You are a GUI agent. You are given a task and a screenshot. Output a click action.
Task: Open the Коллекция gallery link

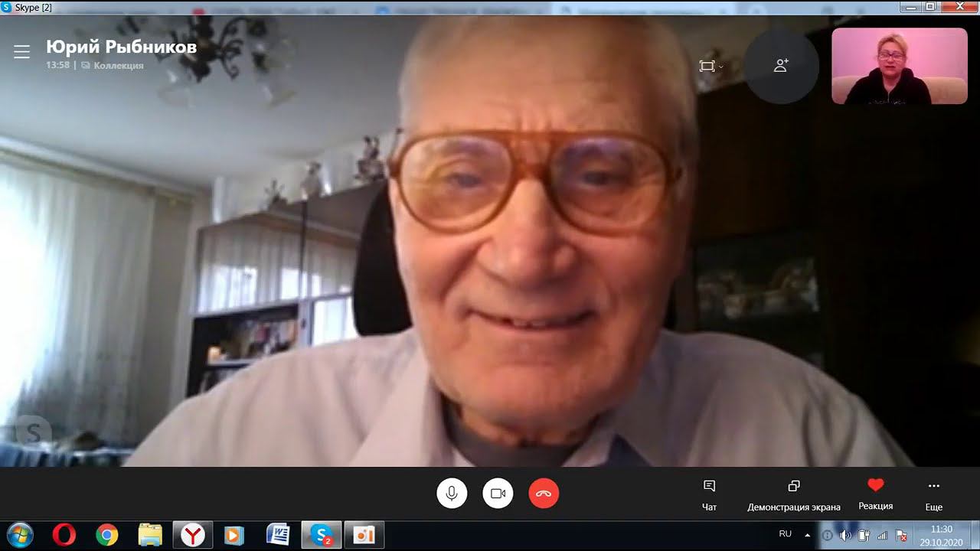(113, 66)
